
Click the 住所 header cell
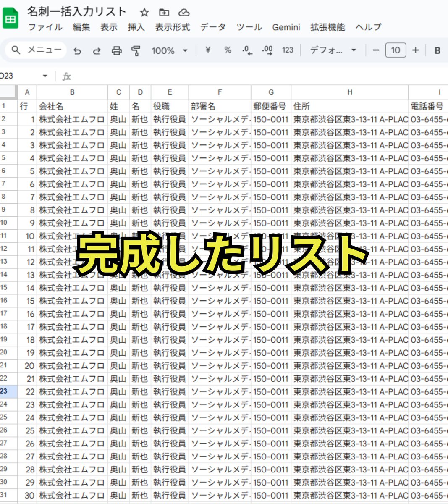tap(350, 106)
